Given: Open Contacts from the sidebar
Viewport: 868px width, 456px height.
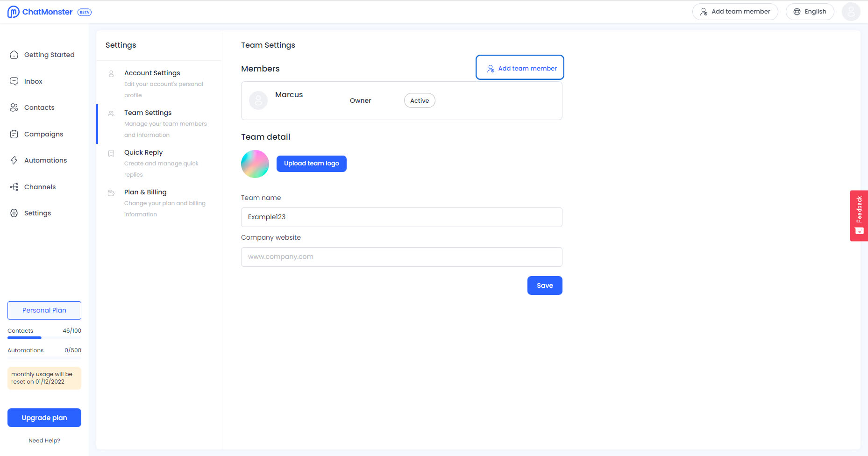Looking at the screenshot, I should click(x=39, y=107).
